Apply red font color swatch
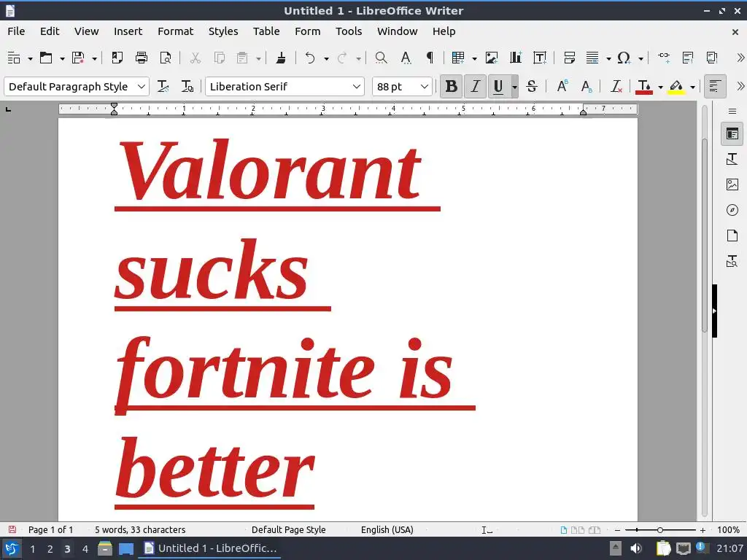This screenshot has width=747, height=560. (644, 87)
